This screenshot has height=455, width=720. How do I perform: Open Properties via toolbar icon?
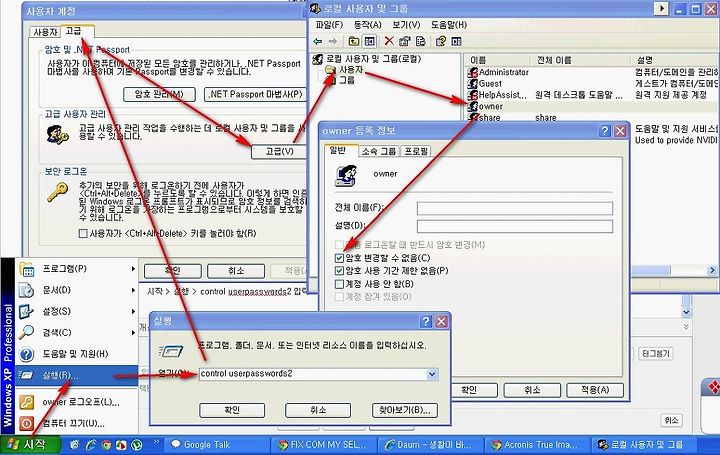click(404, 41)
